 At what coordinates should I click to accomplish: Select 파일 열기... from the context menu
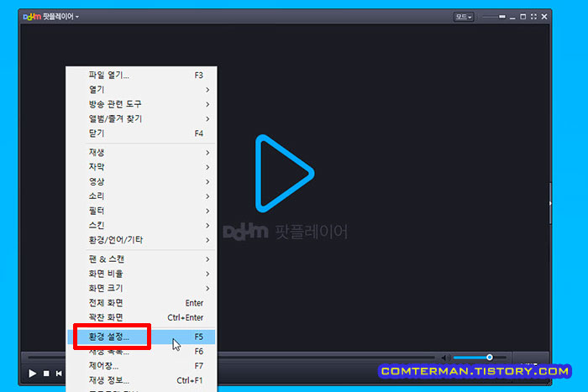point(141,75)
